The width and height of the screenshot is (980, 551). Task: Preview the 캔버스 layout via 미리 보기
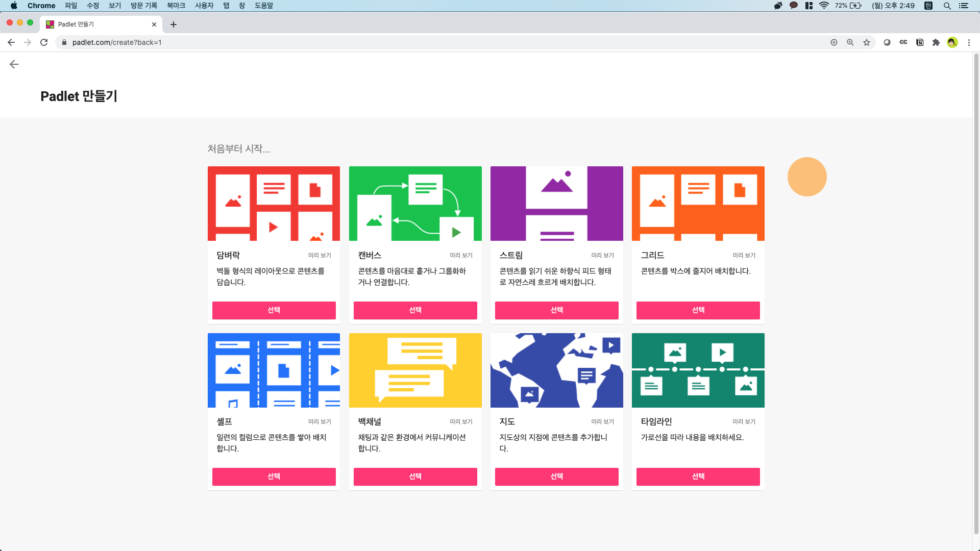[461, 255]
